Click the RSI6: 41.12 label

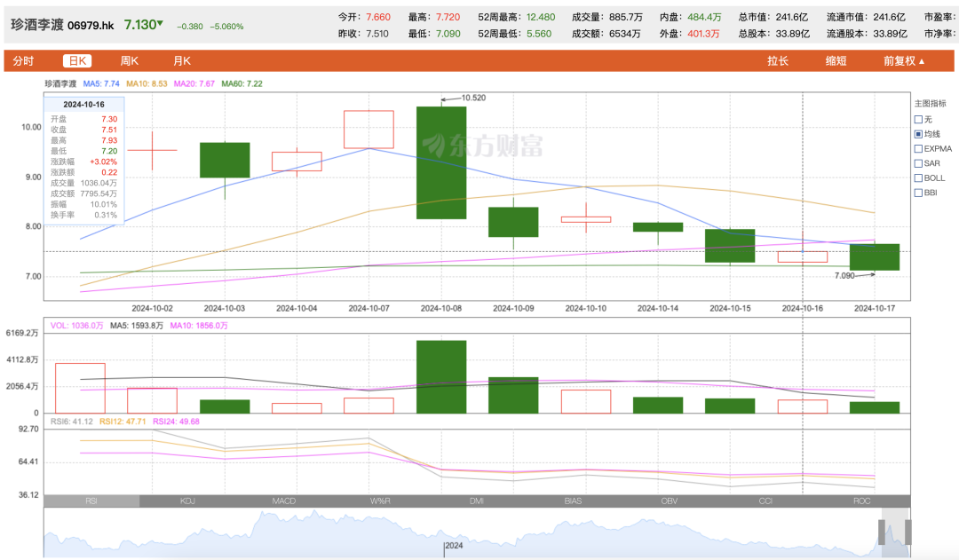(x=72, y=422)
